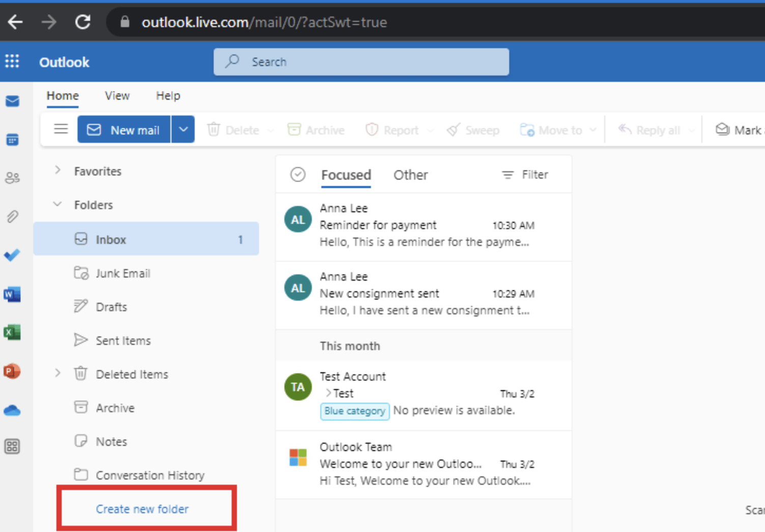Screen dimensions: 765x532
Task: Open the People icon in left rail
Action: point(12,178)
